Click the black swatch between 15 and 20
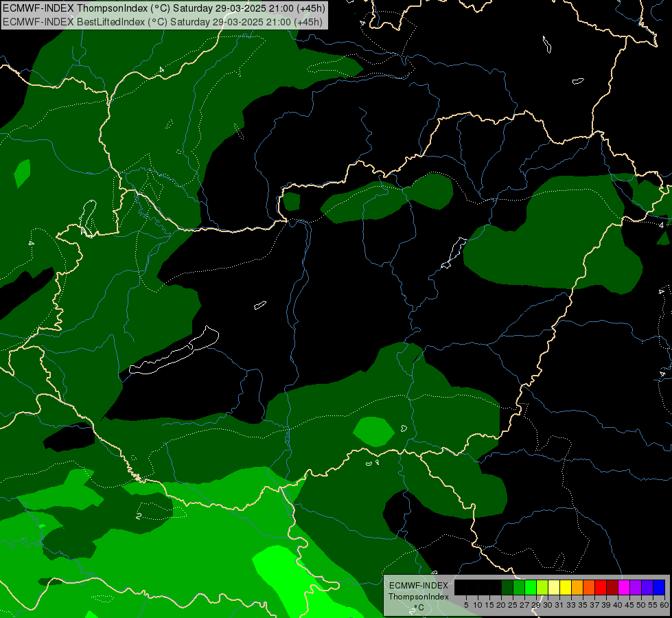Viewport: 672px width, 618px height. click(x=496, y=587)
